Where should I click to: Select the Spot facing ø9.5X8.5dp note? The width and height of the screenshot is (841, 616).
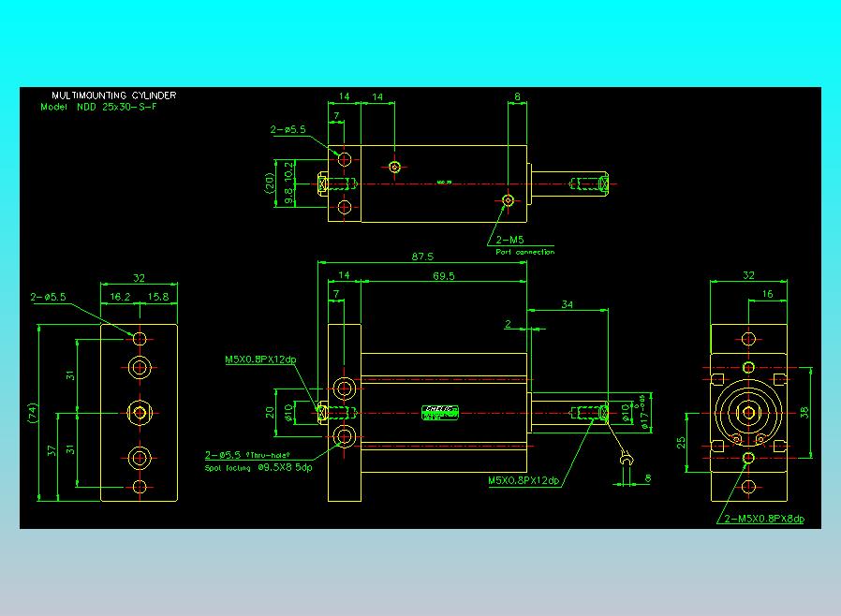tap(258, 467)
